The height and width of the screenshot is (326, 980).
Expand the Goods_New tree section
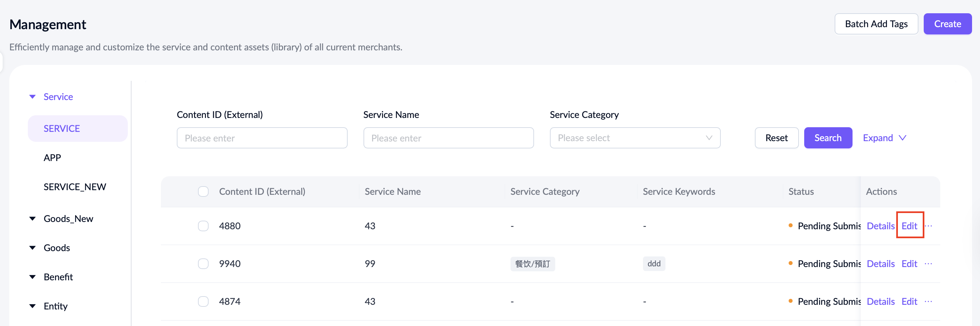(x=33, y=219)
